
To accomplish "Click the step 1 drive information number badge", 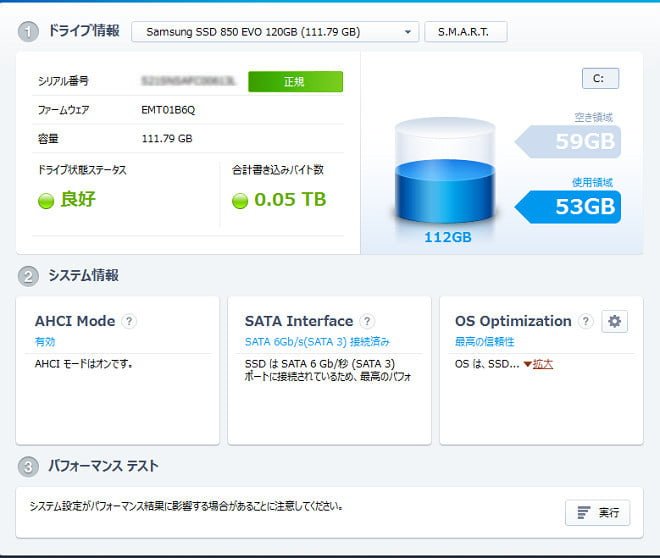I will [x=27, y=32].
